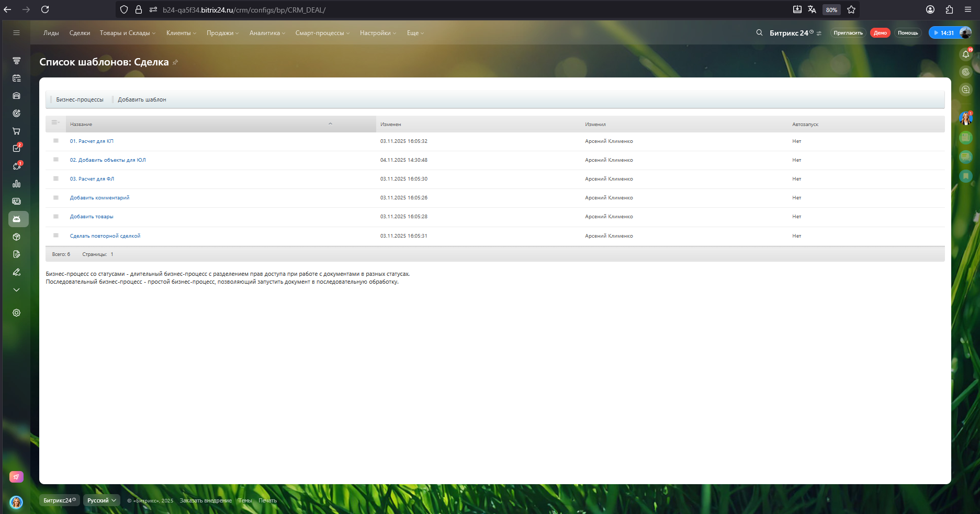980x514 pixels.
Task: Open the box cube icon in the sidebar
Action: [x=17, y=237]
